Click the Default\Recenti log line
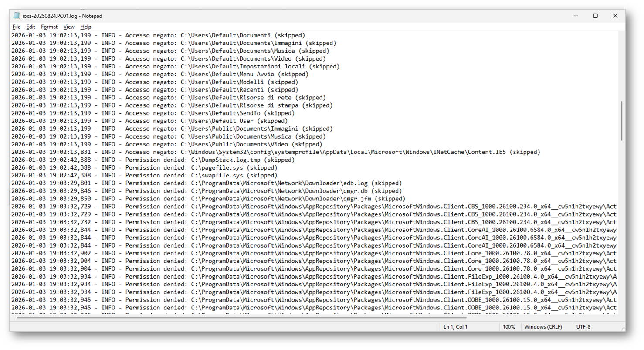Screen dimensions: 644x350 click(155, 90)
